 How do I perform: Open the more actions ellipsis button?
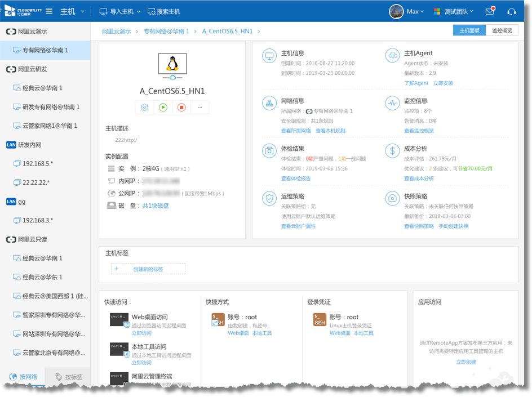(200, 108)
